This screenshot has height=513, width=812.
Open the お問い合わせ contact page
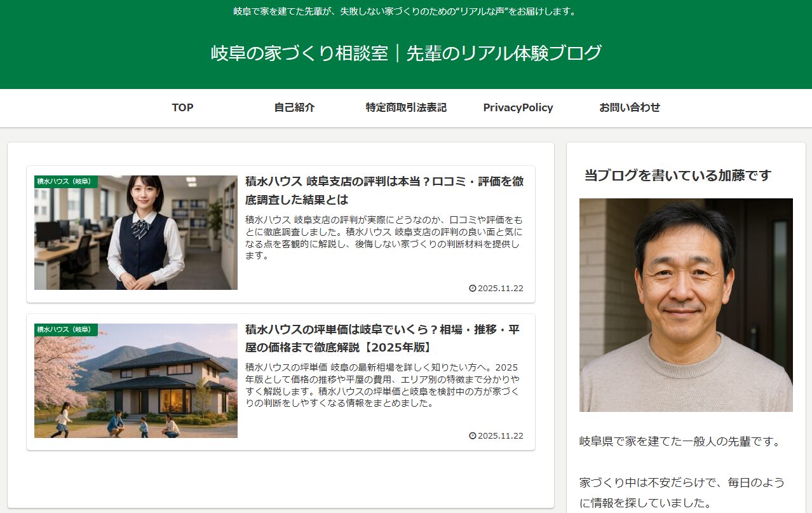[x=630, y=108]
